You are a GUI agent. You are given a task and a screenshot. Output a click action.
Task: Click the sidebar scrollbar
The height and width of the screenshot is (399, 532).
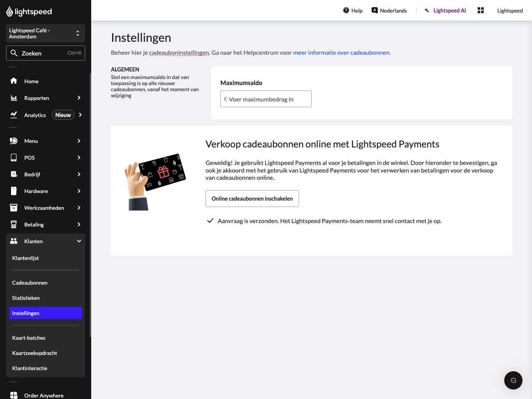coord(90,205)
